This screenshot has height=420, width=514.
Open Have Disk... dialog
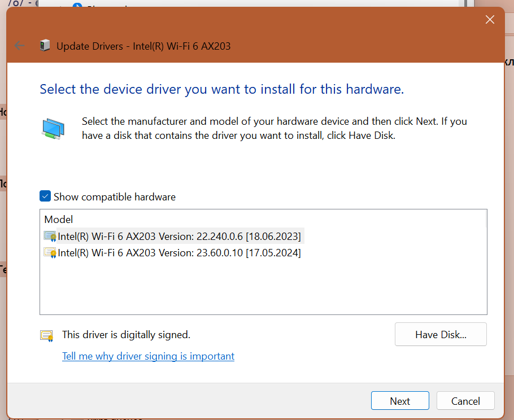(441, 334)
